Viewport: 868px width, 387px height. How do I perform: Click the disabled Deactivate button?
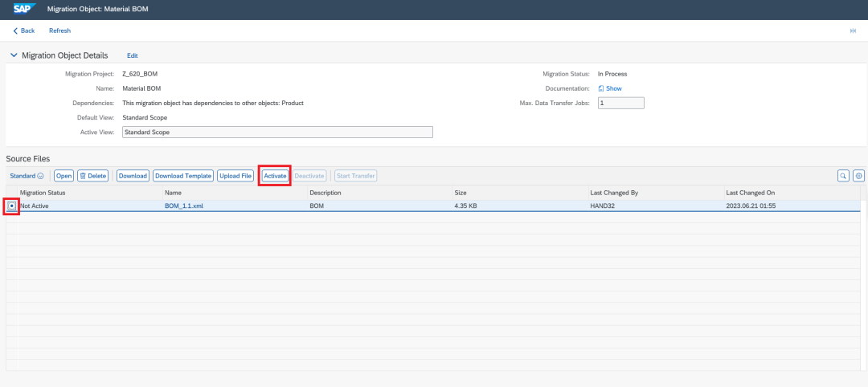pyautogui.click(x=309, y=176)
